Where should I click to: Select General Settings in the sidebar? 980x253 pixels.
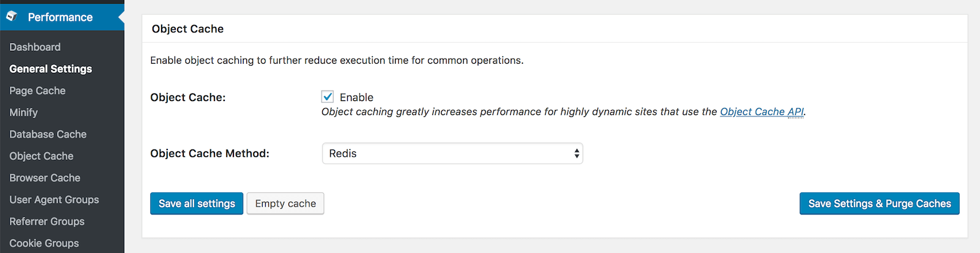[51, 69]
